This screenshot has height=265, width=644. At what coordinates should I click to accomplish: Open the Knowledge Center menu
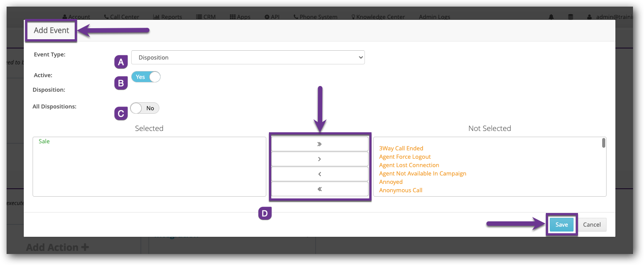coord(378,17)
